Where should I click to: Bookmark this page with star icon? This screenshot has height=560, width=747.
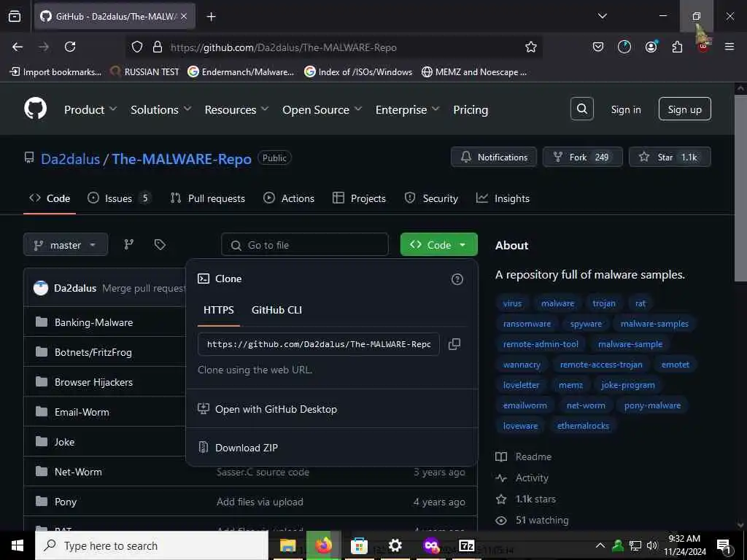(x=531, y=47)
